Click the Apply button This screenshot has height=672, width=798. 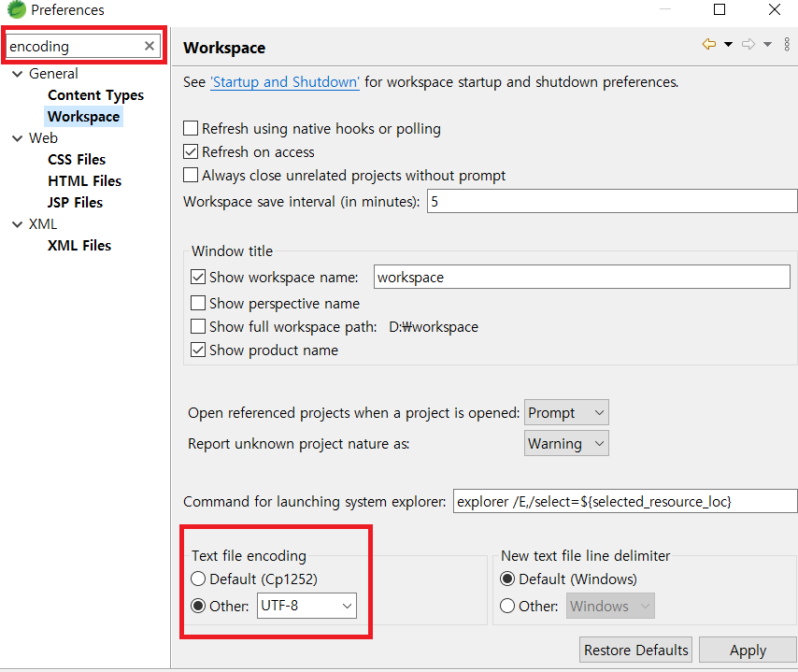pyautogui.click(x=748, y=650)
